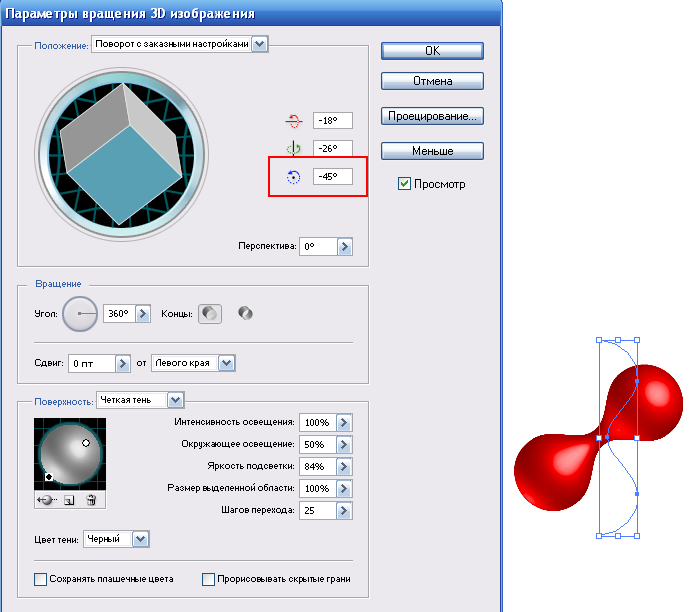Click Шагов перехода 25 field
690x612 pixels.
pos(318,510)
